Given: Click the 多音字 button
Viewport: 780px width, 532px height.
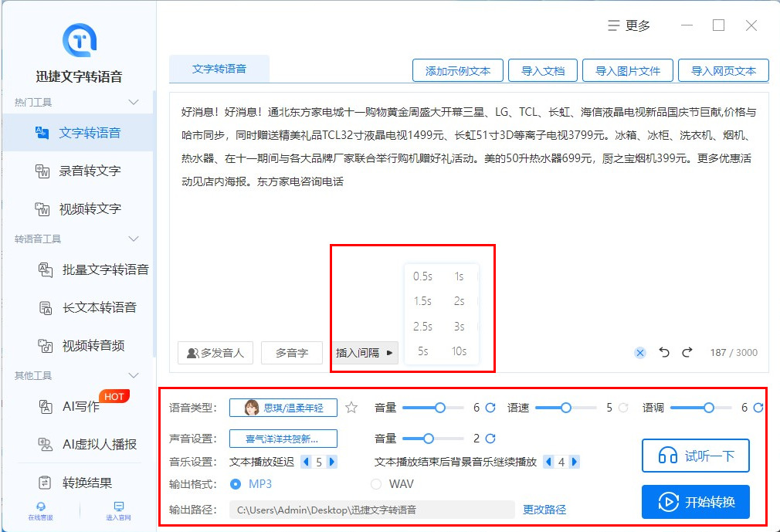Looking at the screenshot, I should [x=292, y=353].
